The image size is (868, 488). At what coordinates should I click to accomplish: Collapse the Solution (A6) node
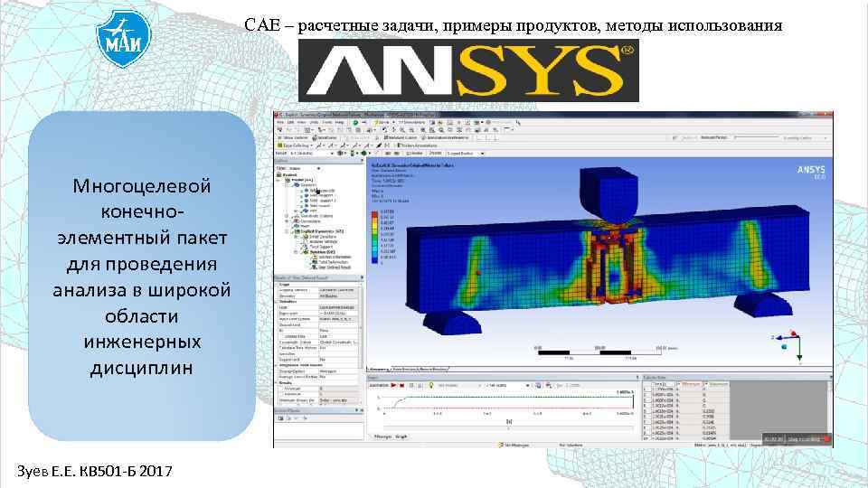[297, 252]
